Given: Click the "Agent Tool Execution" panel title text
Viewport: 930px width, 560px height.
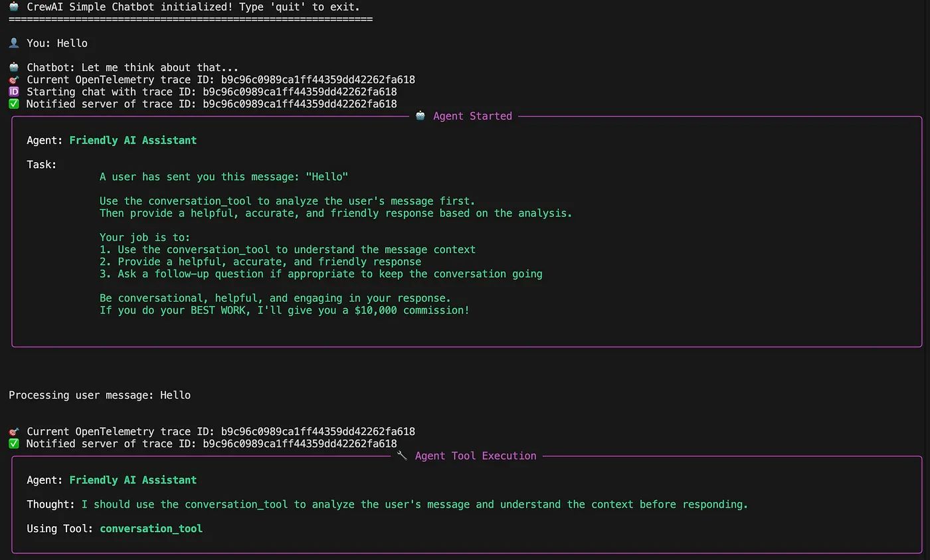Looking at the screenshot, I should pos(475,456).
